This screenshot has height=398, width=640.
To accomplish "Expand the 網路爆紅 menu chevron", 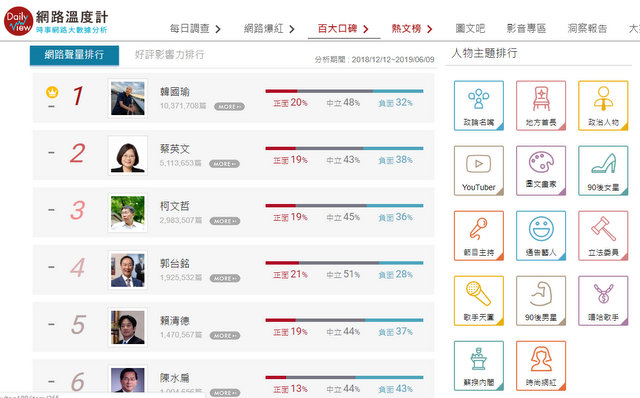I will pyautogui.click(x=292, y=29).
